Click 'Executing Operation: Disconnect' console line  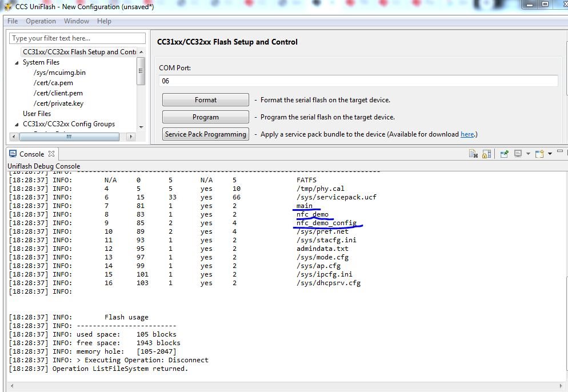tap(146, 360)
